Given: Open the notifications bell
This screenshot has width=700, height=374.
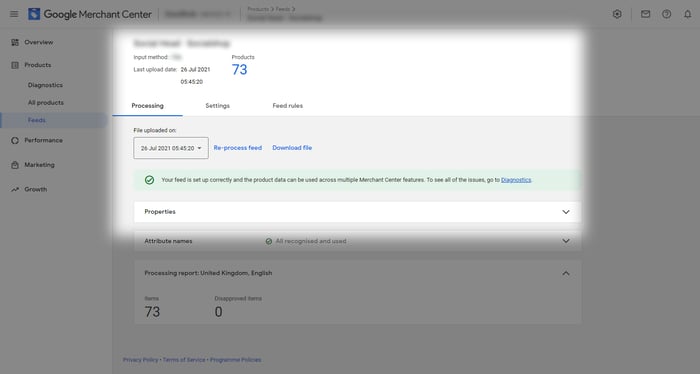Looking at the screenshot, I should coord(688,14).
